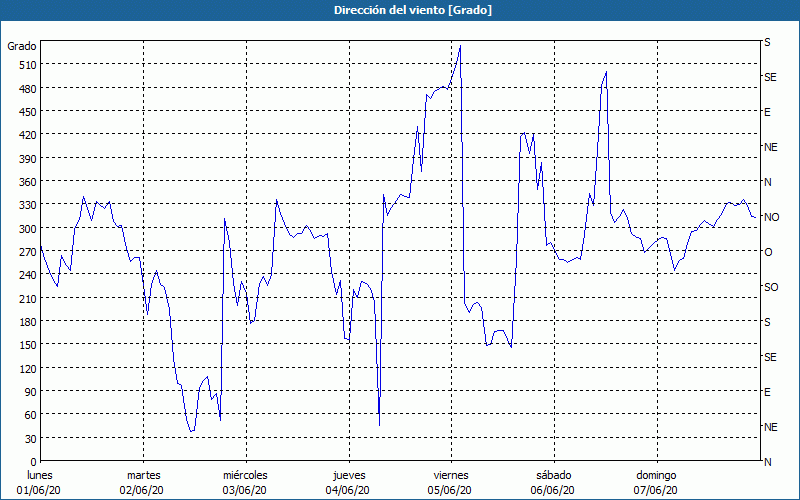Click the 'N' compass label aligned with 0
This screenshot has width=800, height=500.
click(x=767, y=462)
